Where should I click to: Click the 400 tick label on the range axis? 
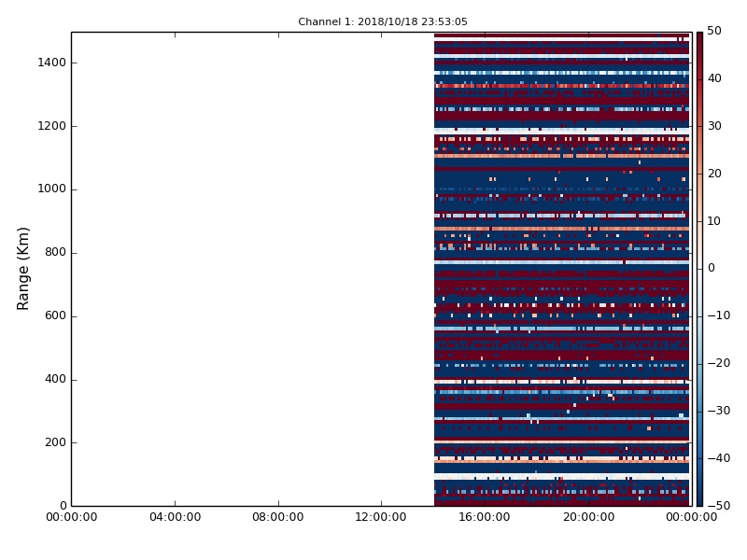[x=55, y=379]
